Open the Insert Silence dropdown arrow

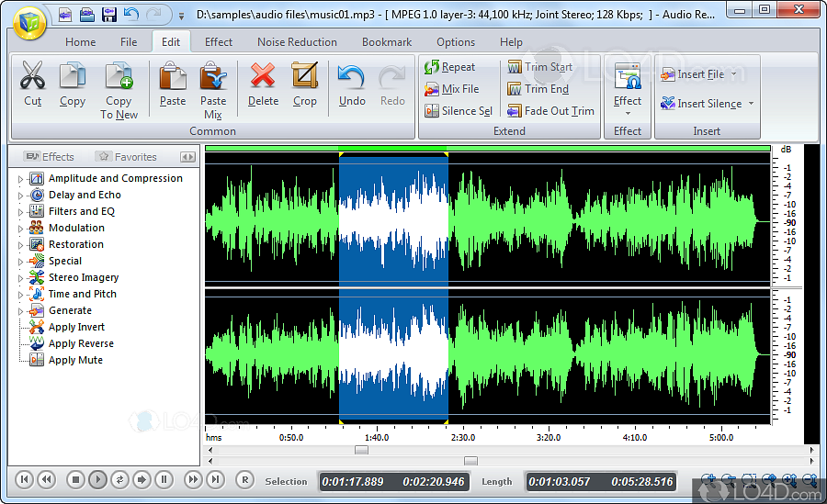(x=751, y=104)
